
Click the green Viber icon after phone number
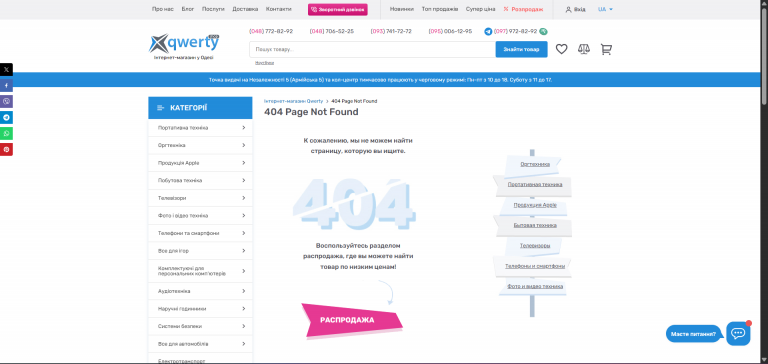543,31
